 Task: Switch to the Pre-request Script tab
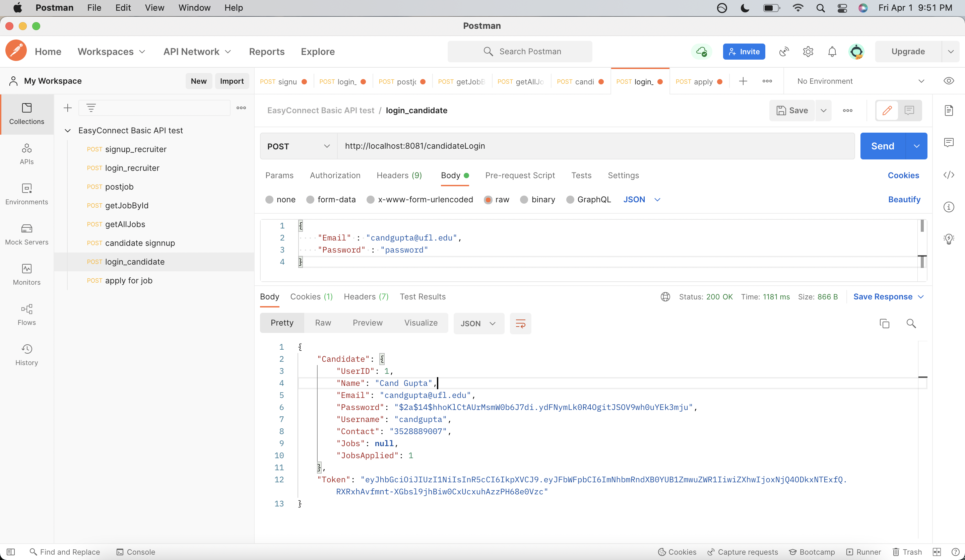[x=520, y=175]
